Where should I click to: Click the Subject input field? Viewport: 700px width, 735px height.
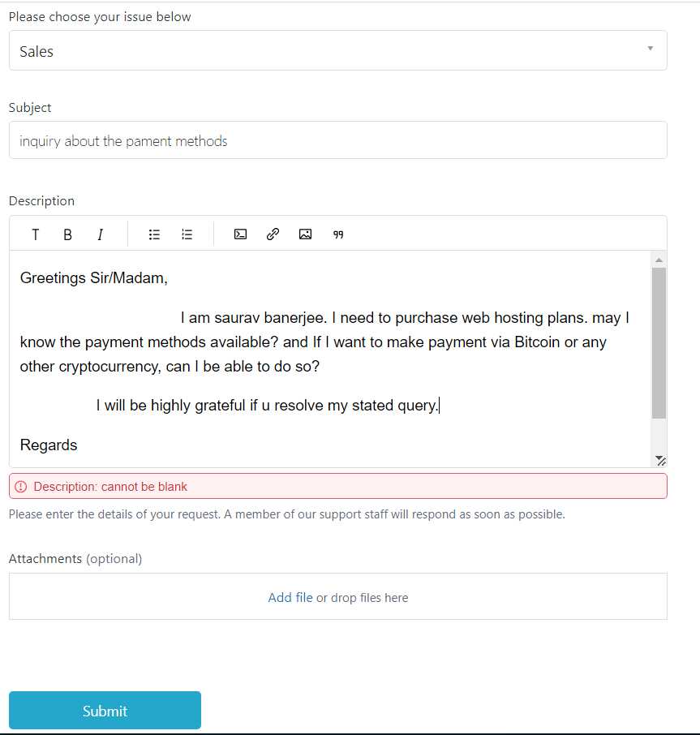(337, 140)
